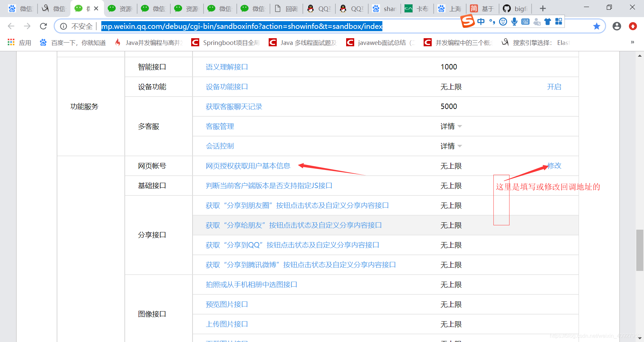Open the Java 多线程面试题及 bookmark
Screen dimensions: 644x342
point(303,42)
